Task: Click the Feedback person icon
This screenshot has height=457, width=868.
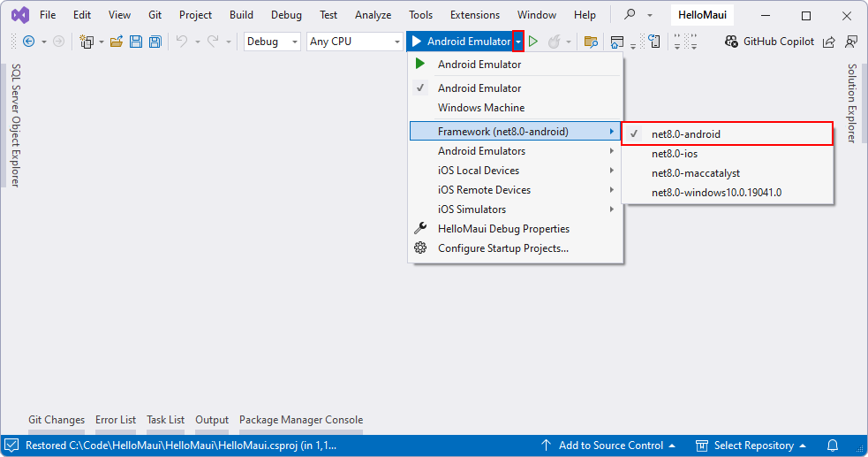Action: tap(851, 42)
